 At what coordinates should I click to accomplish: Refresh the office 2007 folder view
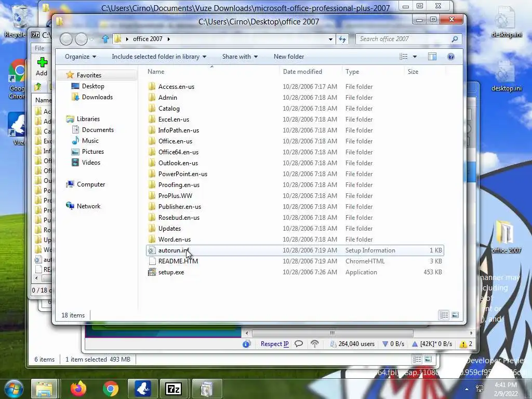coord(342,39)
